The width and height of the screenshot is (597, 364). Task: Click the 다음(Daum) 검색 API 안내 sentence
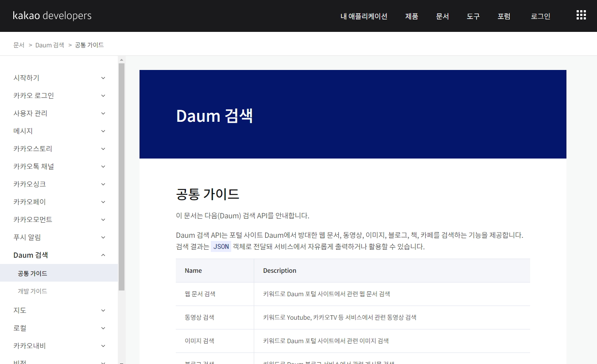pos(243,216)
